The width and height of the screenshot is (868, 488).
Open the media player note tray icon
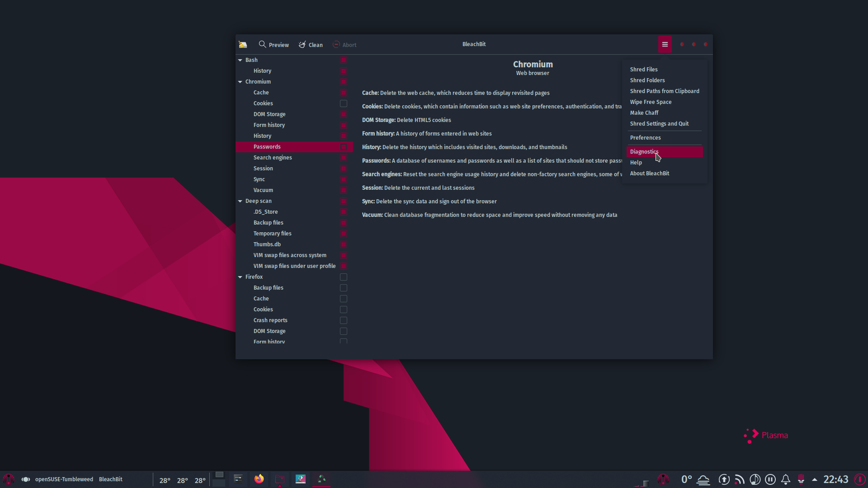coord(755,479)
